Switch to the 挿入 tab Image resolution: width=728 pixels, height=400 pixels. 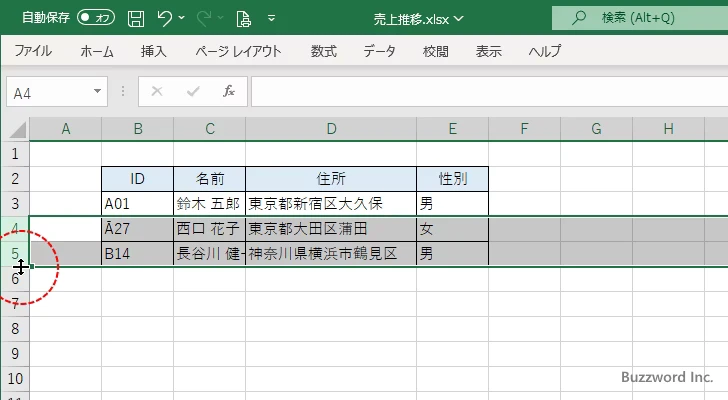click(154, 51)
